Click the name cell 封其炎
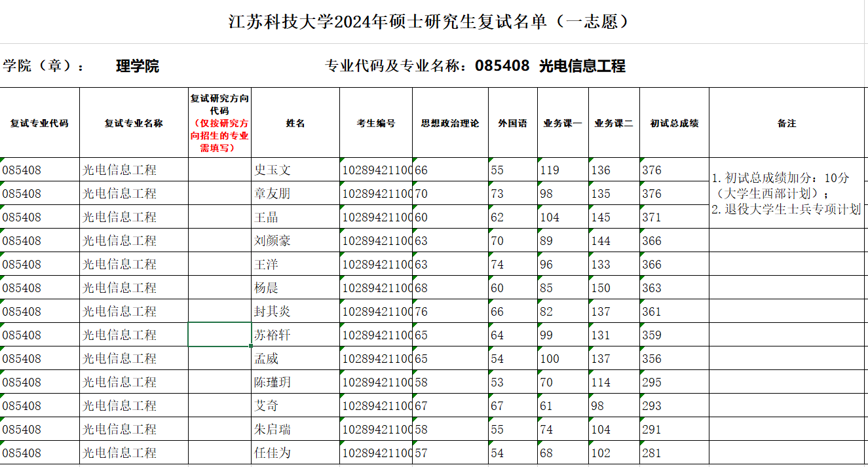This screenshot has width=868, height=467. (x=295, y=312)
